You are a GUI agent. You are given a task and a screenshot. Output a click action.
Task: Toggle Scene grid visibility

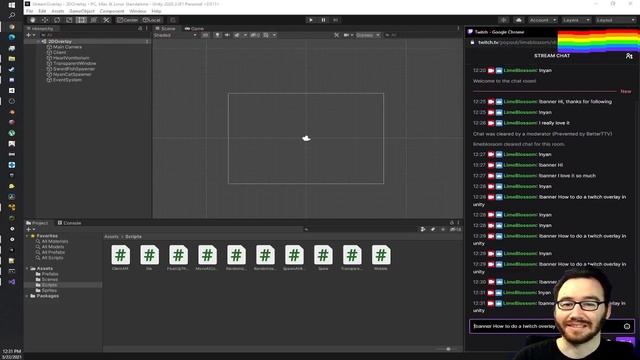pyautogui.click(x=266, y=35)
